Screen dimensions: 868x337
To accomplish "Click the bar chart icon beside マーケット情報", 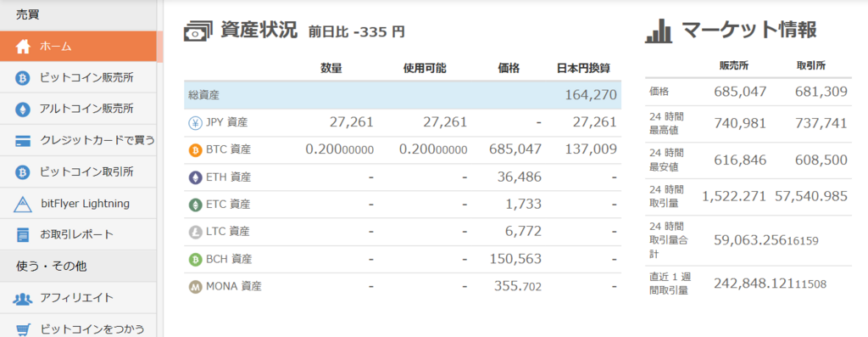I will (x=659, y=31).
